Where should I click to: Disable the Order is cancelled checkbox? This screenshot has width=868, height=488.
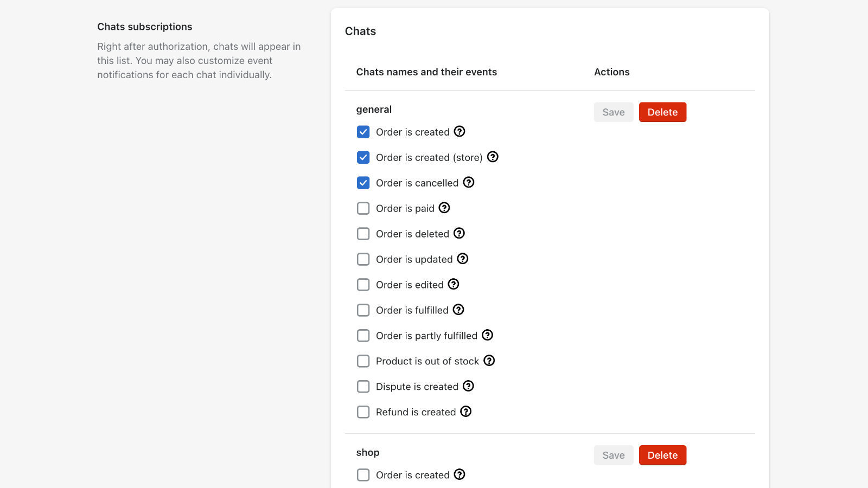pos(363,183)
